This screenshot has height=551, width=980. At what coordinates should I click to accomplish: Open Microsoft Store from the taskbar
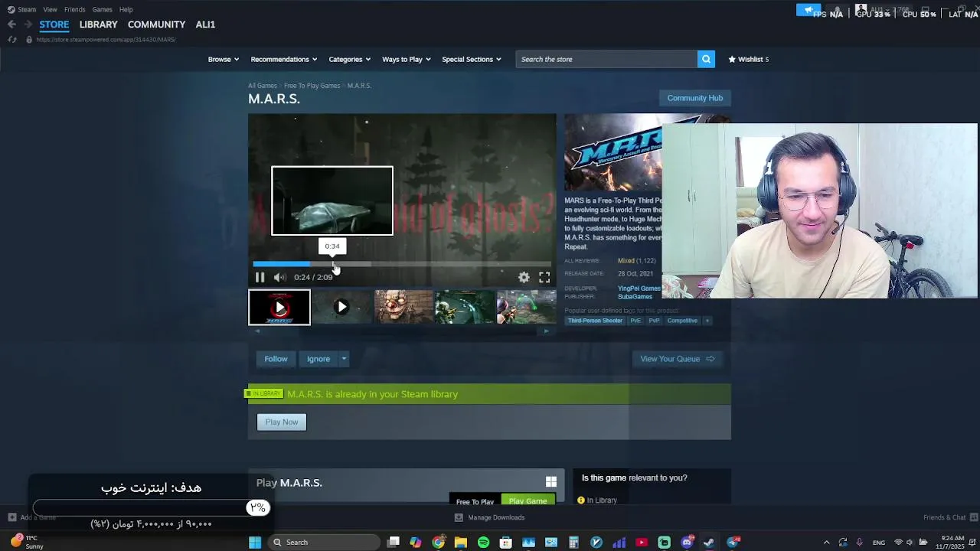[x=506, y=542]
